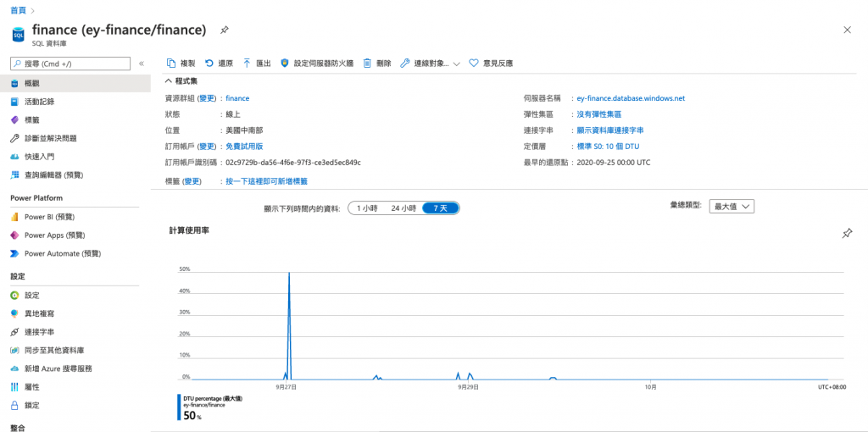
Task: Click the 還原 restore icon
Action: click(209, 63)
